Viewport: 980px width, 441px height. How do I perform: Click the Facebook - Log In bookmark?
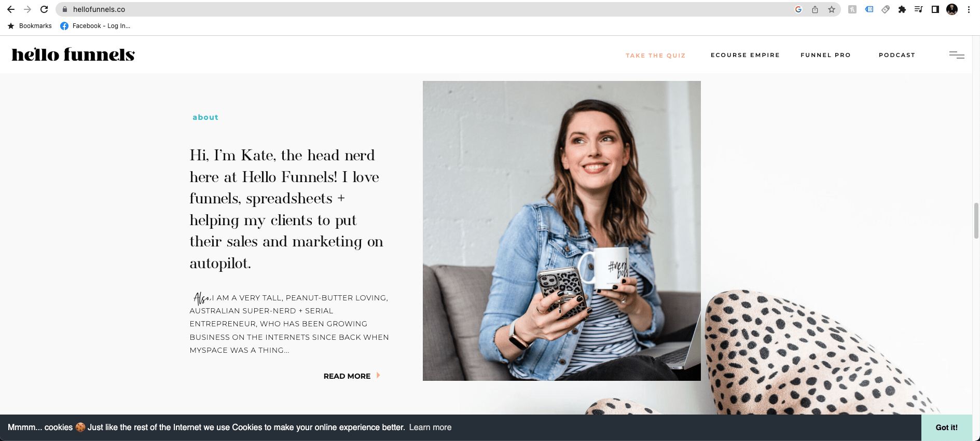tap(95, 26)
